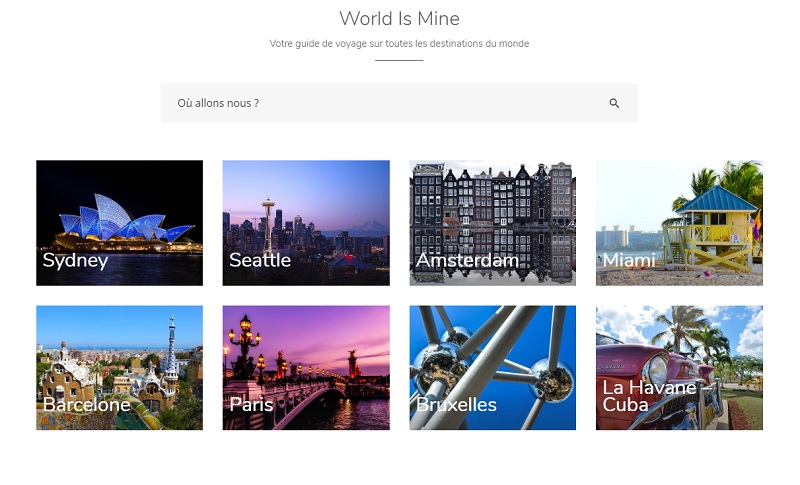Select the Paris bridge at dusk card
Image resolution: width=800 pixels, height=485 pixels.
click(x=306, y=357)
